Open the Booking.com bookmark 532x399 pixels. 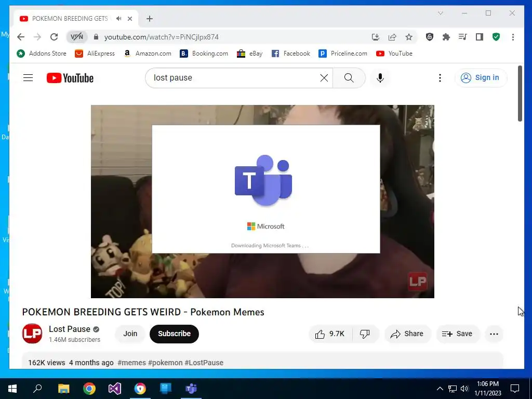coord(204,54)
